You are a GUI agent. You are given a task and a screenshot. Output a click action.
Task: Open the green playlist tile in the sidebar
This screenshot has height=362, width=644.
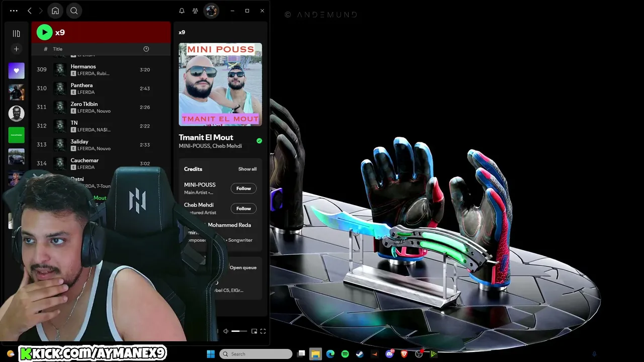(x=16, y=135)
